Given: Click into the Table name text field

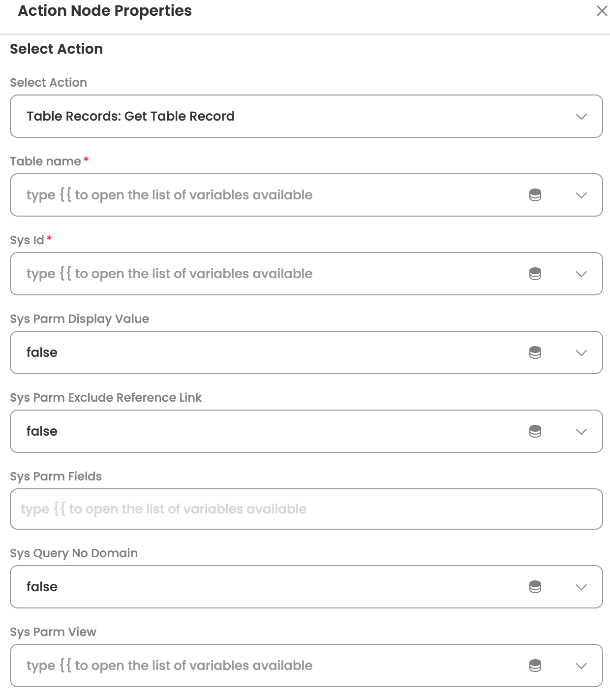Looking at the screenshot, I should pos(246,195).
